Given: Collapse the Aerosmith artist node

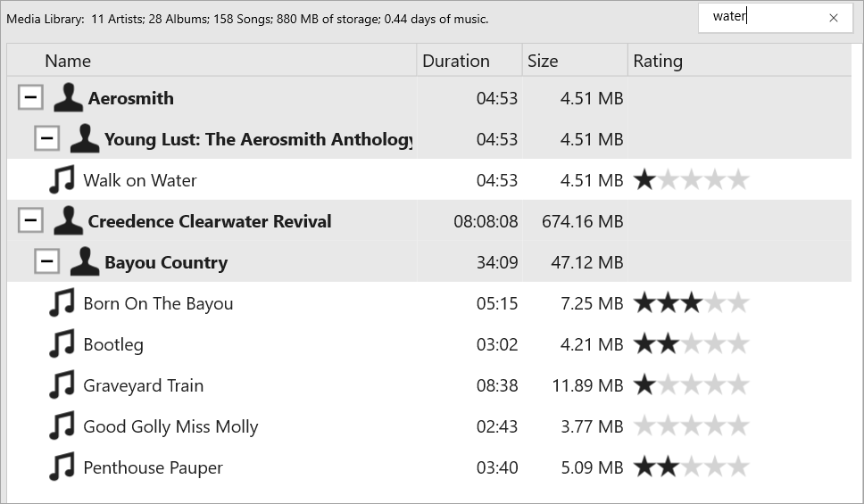Looking at the screenshot, I should coord(30,97).
